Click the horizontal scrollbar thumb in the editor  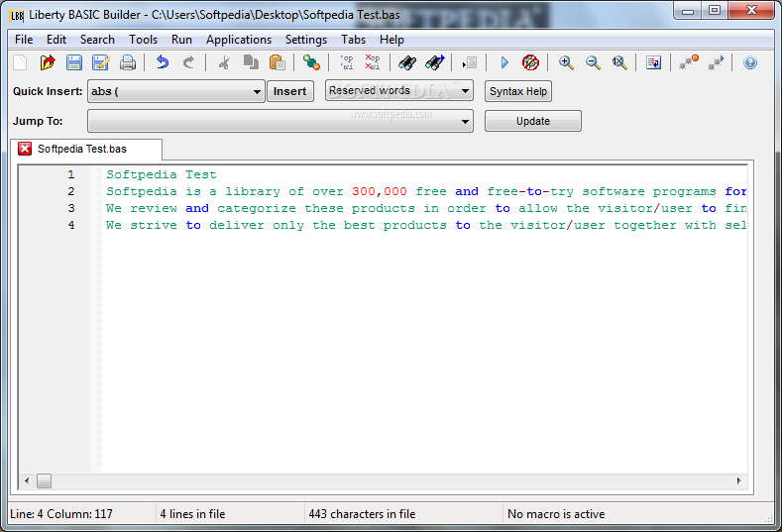(x=44, y=481)
